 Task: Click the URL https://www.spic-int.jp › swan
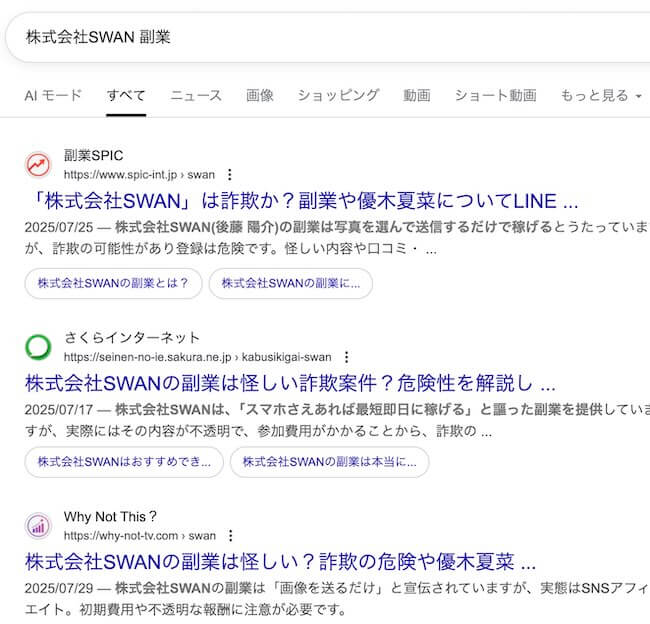click(139, 175)
